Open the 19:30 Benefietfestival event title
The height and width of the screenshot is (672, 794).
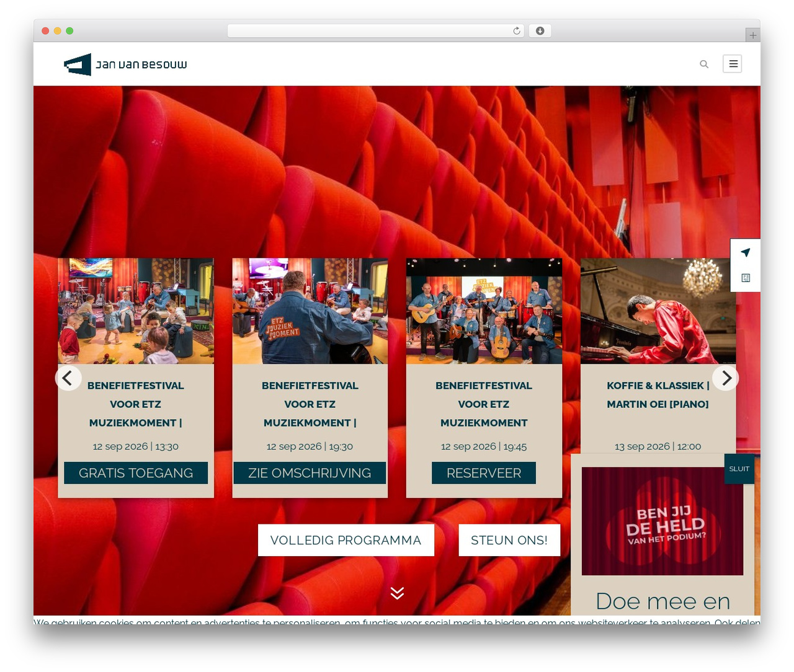310,404
